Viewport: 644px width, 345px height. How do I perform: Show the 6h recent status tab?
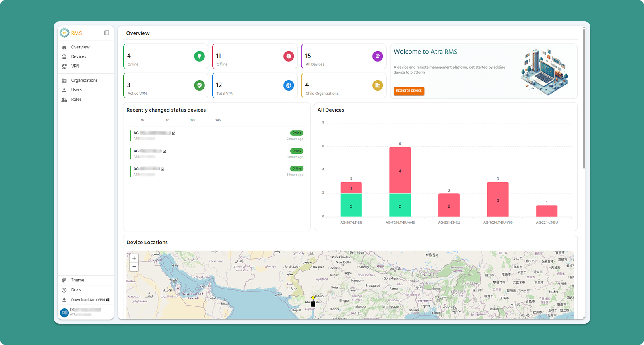click(167, 120)
